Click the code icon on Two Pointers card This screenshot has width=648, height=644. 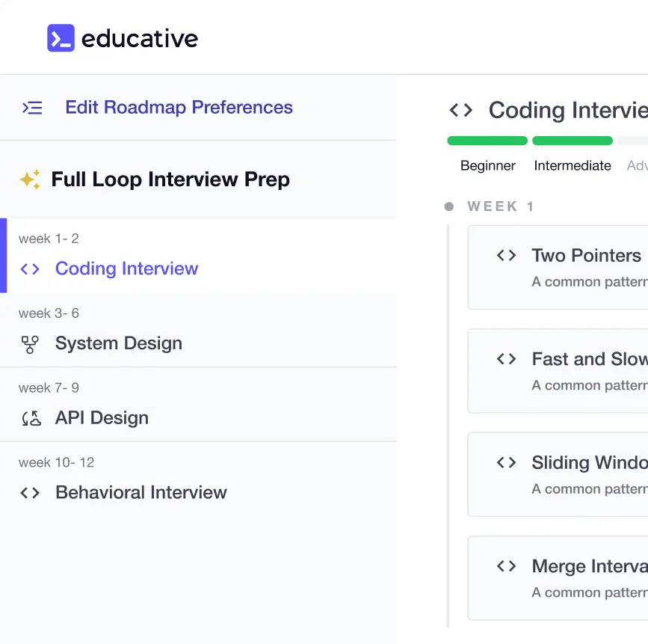(506, 256)
